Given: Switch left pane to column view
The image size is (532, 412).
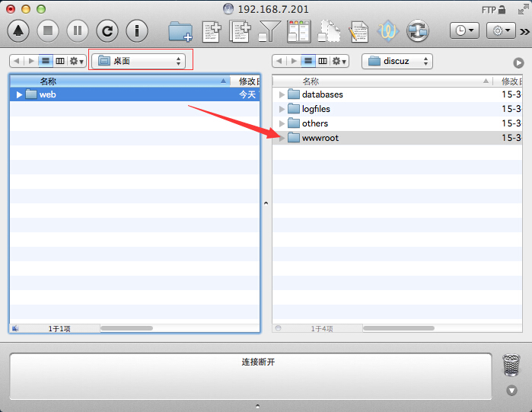Looking at the screenshot, I should 59,61.
